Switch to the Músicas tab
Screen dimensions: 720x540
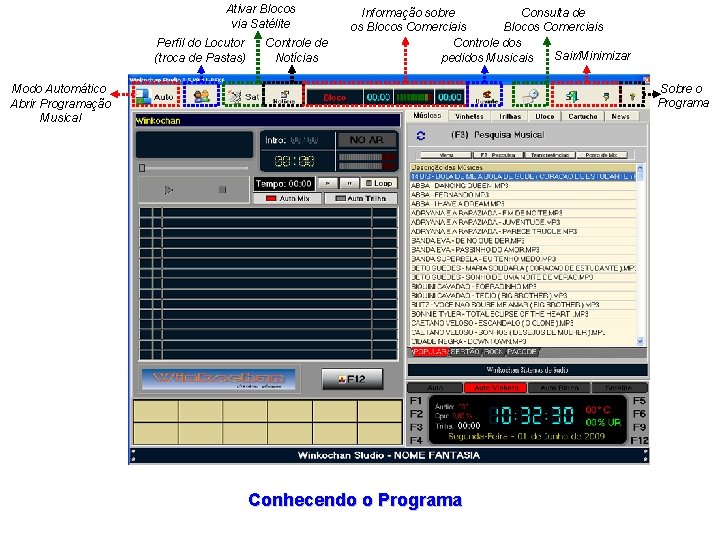coord(427,116)
